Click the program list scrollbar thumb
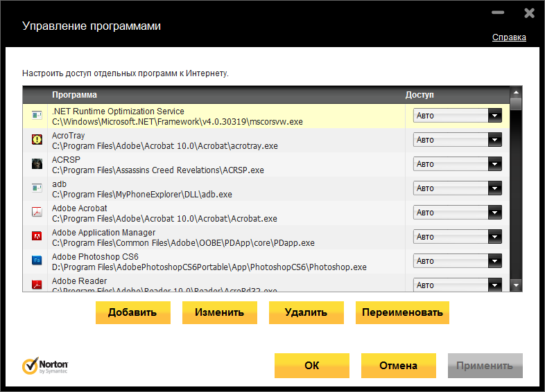545x392 pixels. [516, 104]
